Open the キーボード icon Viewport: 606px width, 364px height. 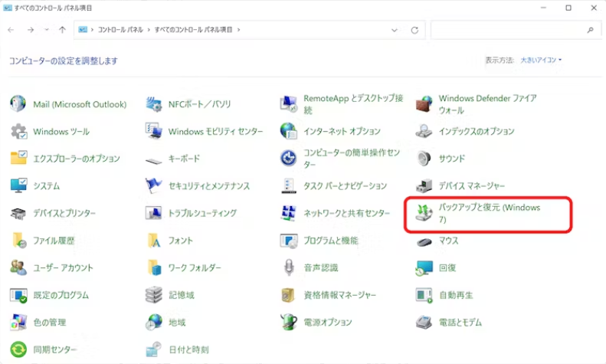[x=153, y=159]
